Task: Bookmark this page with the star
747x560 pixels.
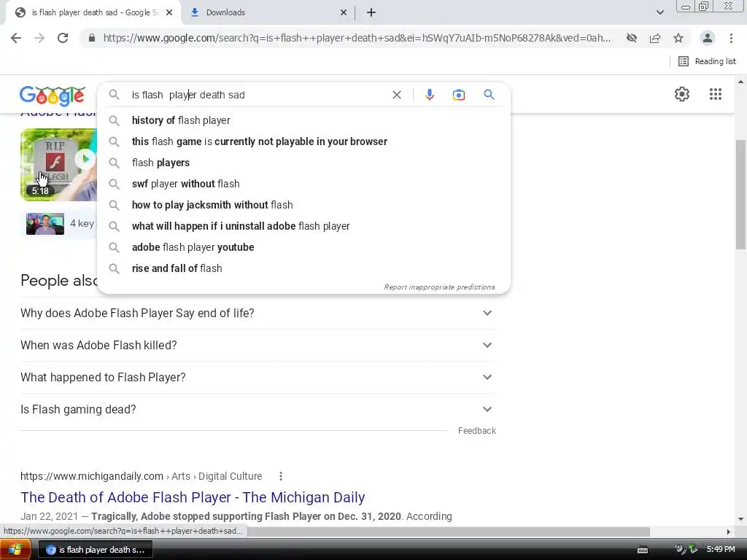Action: click(x=678, y=38)
